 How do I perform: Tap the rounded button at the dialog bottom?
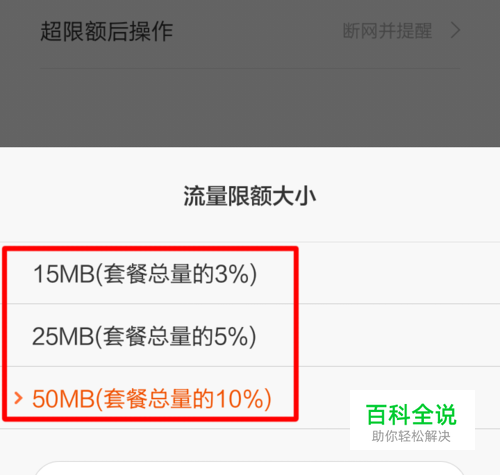point(250,468)
